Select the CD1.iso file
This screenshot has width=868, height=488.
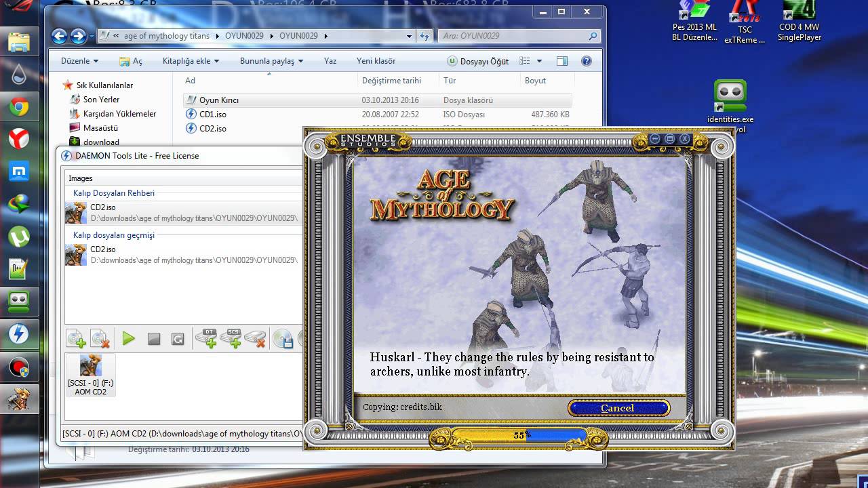378,115
